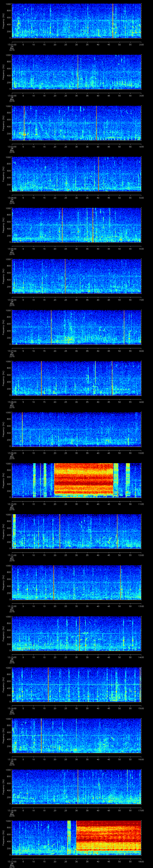Select the '4:00' end time label
Image resolution: width=153 pixels, height=868 pixels.
[x=141, y=147]
